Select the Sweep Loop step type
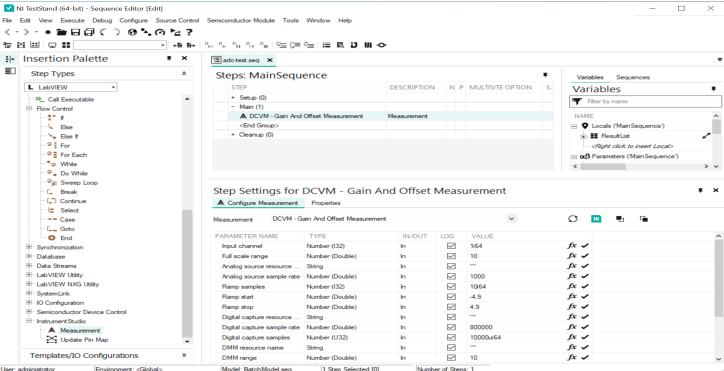 tap(78, 182)
